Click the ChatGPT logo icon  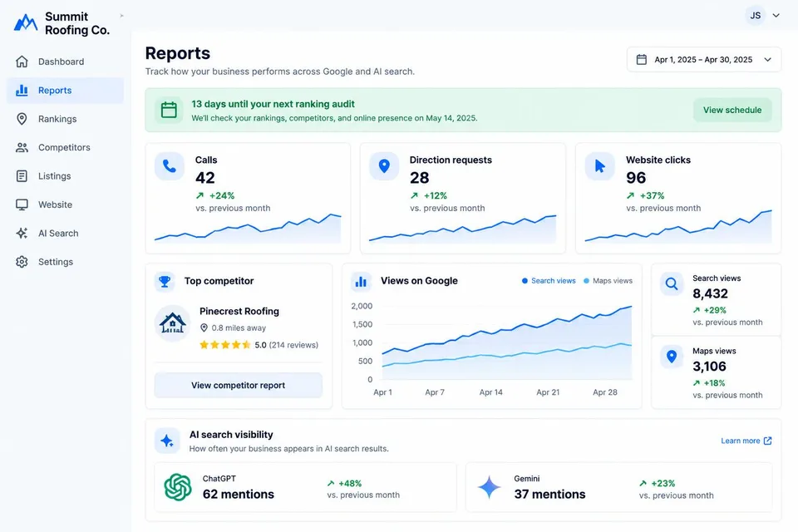pos(178,487)
